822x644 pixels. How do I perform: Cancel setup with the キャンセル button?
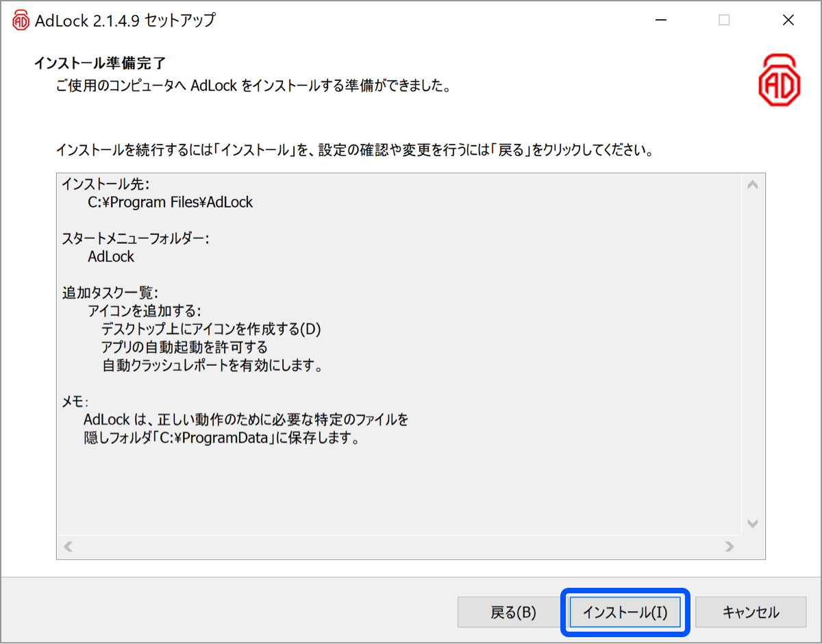751,612
